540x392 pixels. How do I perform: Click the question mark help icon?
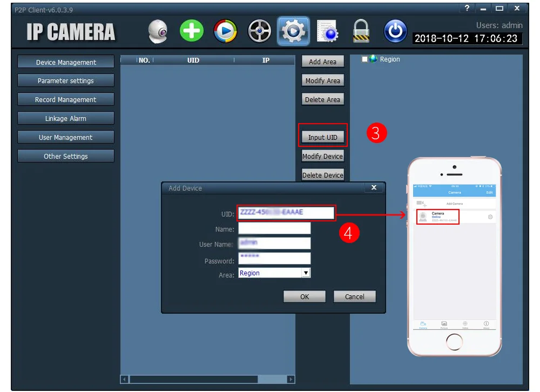tap(467, 8)
